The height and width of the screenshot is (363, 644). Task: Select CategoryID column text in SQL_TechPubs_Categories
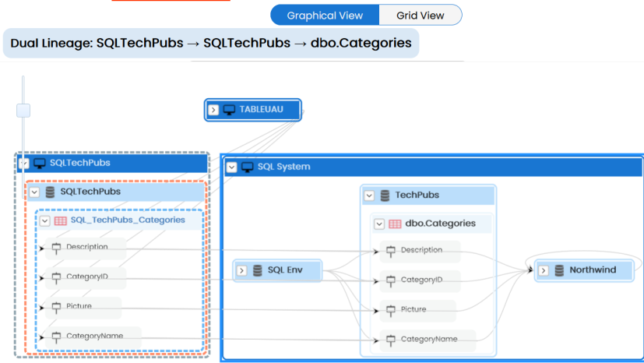click(87, 277)
